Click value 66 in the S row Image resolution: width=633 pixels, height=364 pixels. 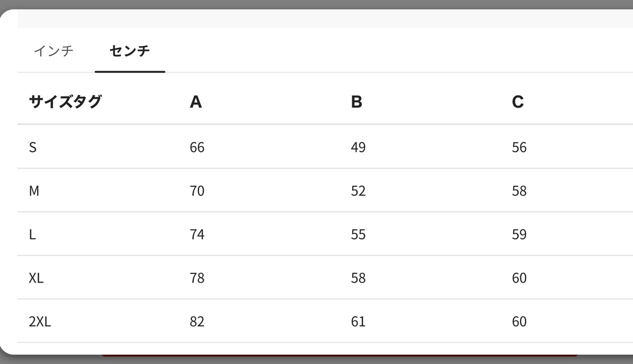click(197, 147)
